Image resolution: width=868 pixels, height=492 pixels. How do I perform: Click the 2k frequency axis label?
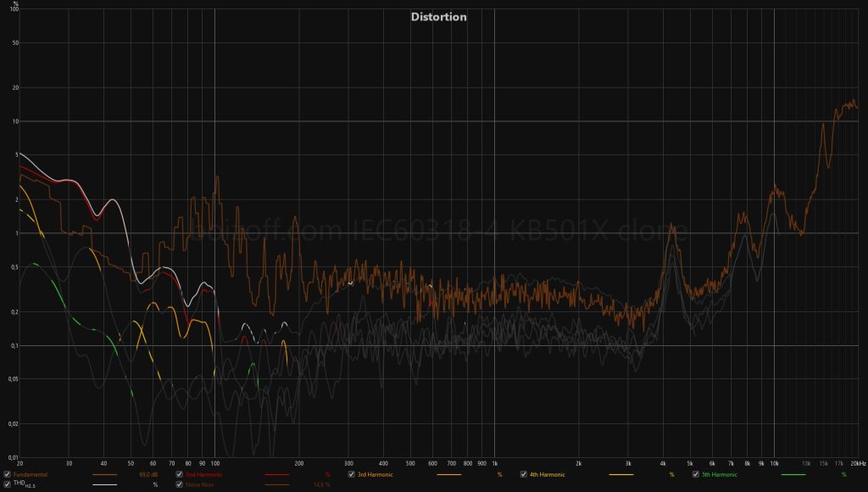579,463
